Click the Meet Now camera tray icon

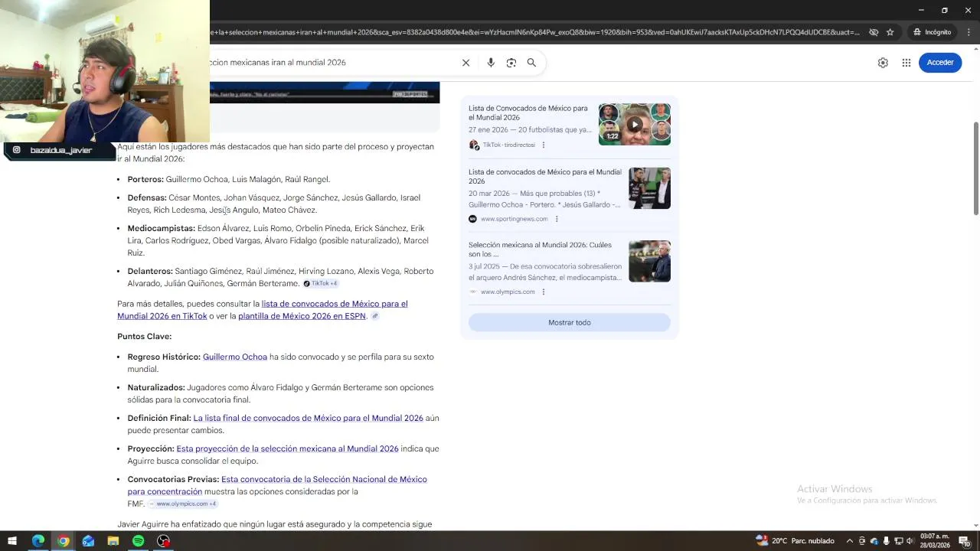(x=862, y=541)
